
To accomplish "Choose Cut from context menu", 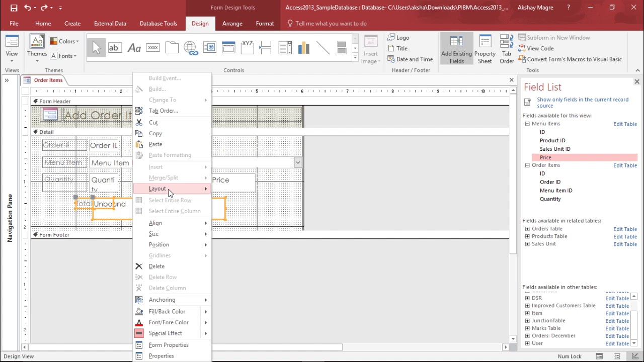I will tap(172, 123).
